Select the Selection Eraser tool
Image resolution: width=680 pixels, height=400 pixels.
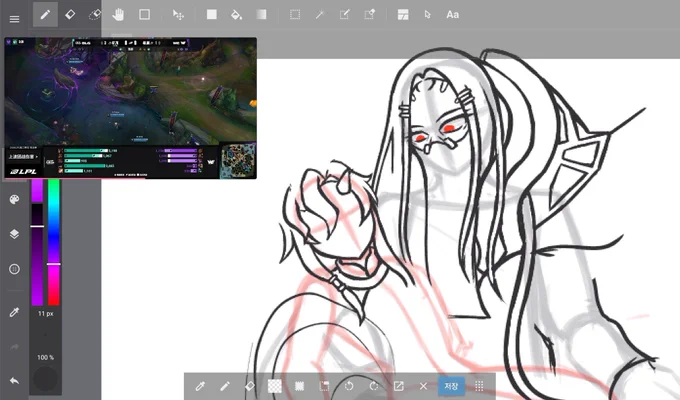tap(369, 15)
